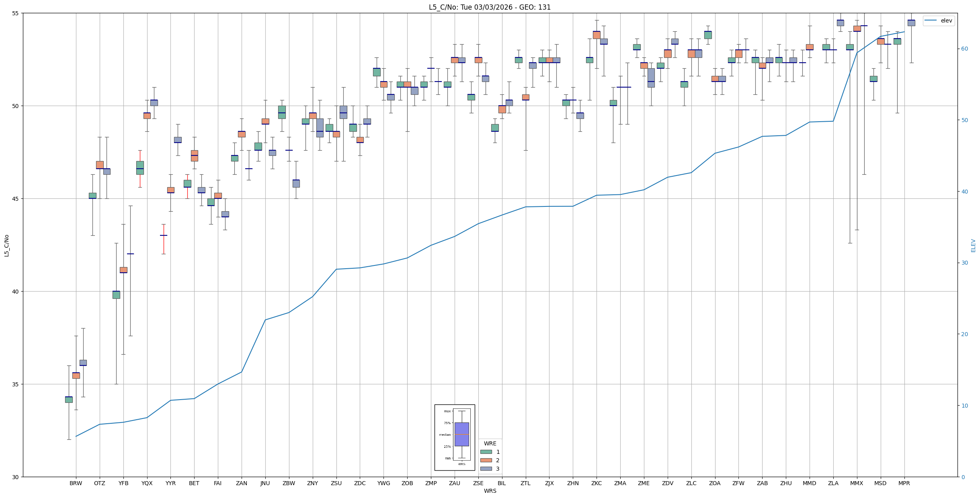Click the BIL station axis label
Image resolution: width=980 pixels, height=498 pixels.
(x=502, y=483)
